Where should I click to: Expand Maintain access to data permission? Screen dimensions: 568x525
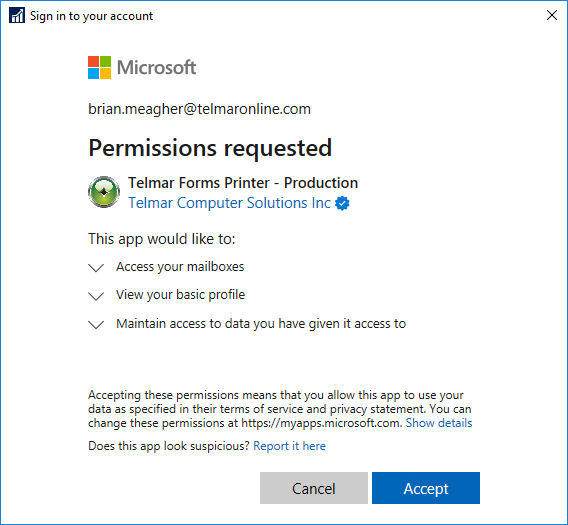[x=96, y=324]
